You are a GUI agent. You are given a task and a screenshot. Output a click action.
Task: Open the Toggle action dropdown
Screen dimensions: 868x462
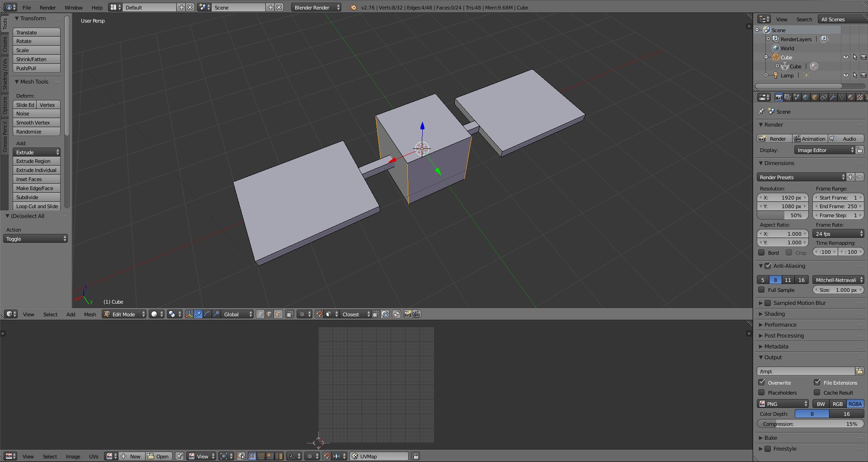pos(35,238)
